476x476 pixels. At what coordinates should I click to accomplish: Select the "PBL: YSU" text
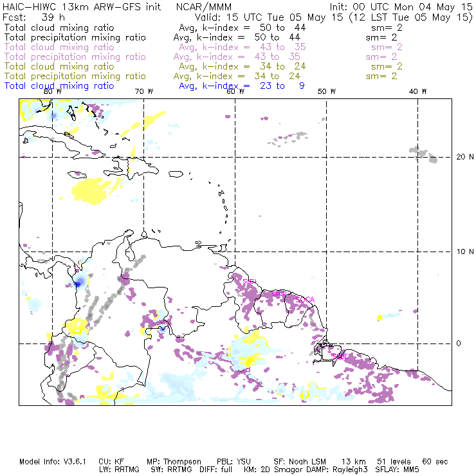pyautogui.click(x=233, y=462)
